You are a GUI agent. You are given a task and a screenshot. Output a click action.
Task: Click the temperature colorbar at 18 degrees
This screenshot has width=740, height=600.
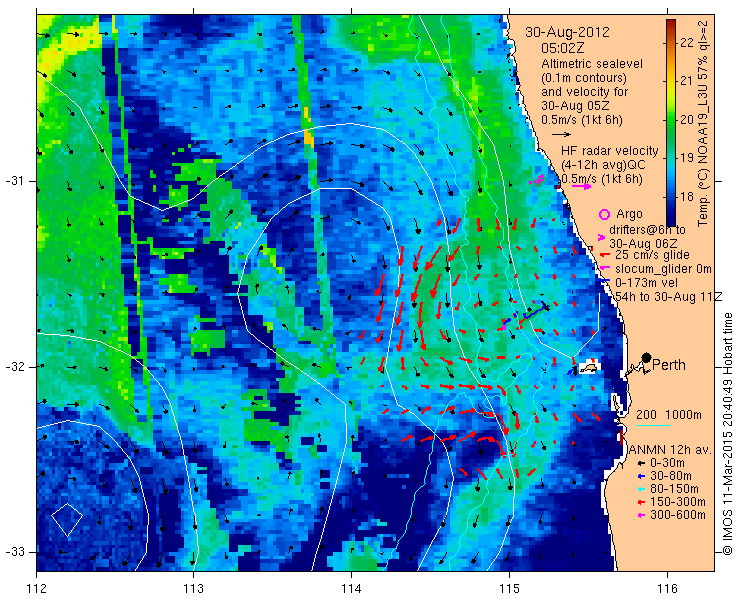coord(671,197)
